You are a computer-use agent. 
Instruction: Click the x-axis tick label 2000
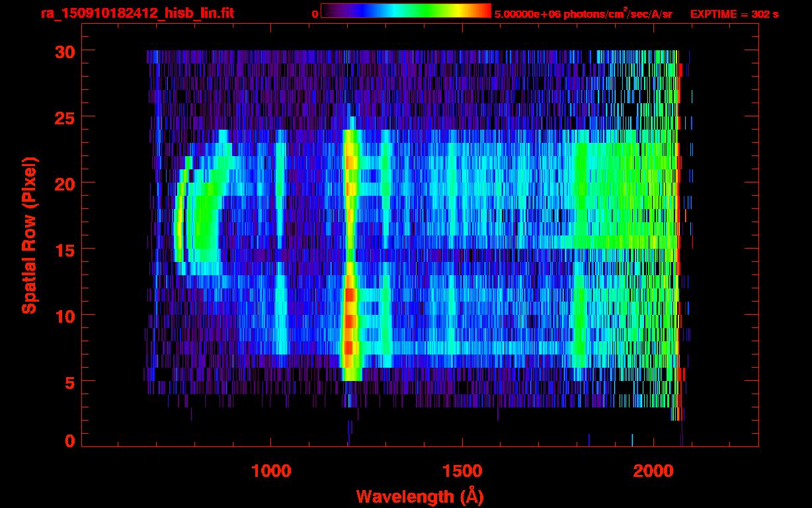653,471
